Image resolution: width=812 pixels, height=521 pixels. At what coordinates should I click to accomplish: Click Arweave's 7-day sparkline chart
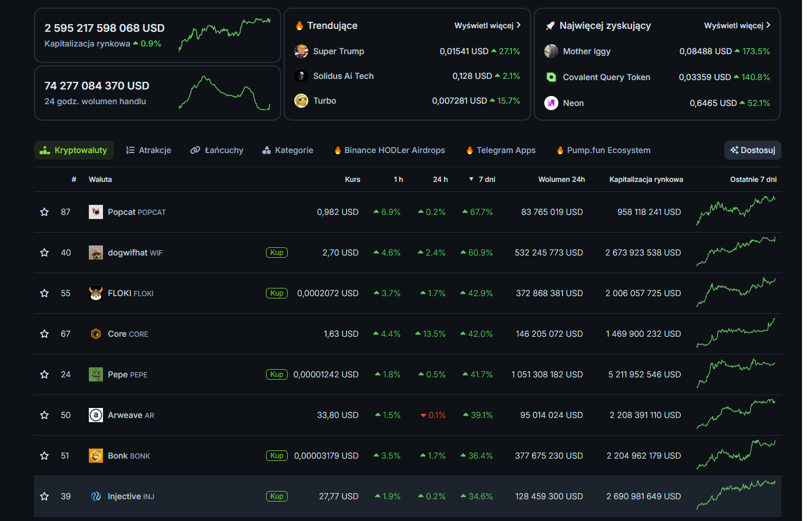coord(736,414)
